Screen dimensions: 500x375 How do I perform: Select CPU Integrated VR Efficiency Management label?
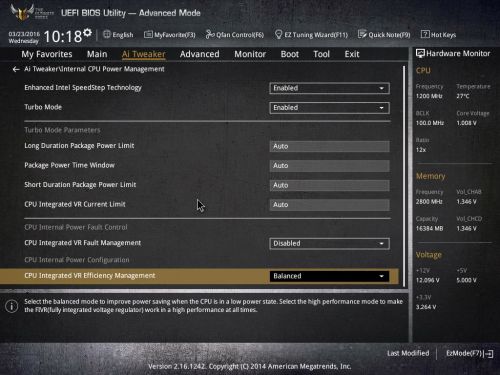(90, 276)
